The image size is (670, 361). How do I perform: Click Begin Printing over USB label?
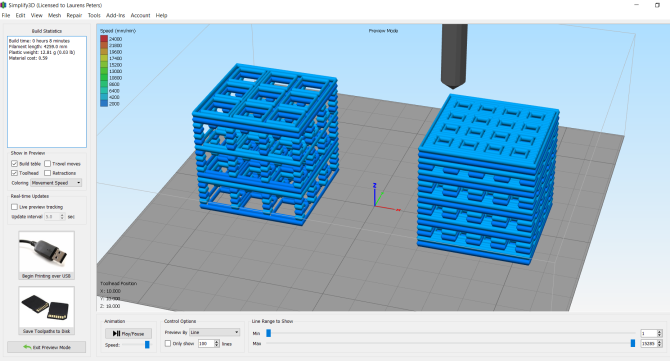coord(46,276)
